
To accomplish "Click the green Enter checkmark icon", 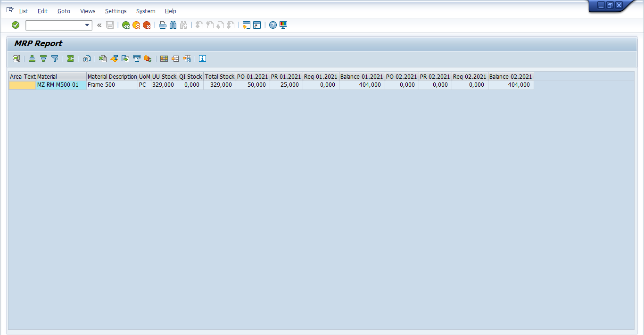I will click(16, 25).
